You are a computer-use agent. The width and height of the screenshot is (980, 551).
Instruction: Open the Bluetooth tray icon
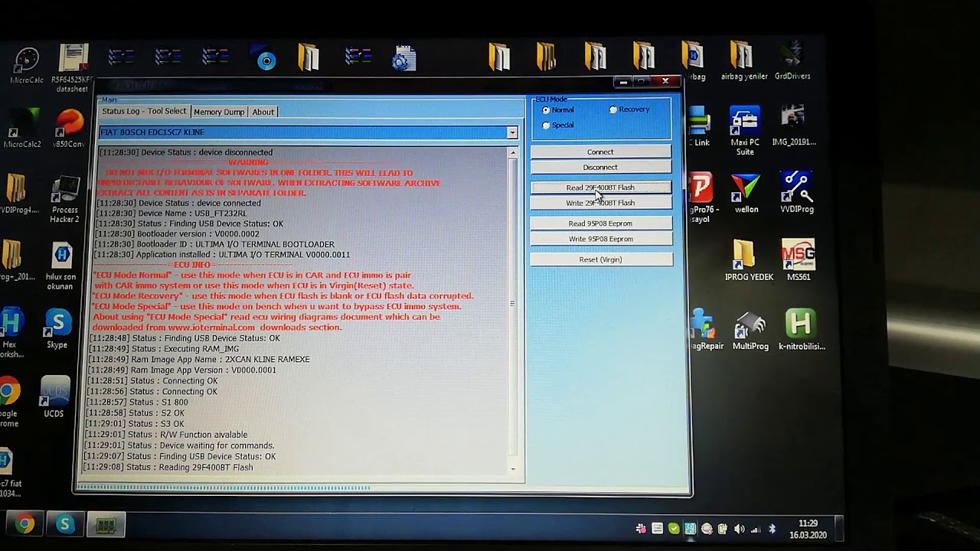[x=772, y=529]
